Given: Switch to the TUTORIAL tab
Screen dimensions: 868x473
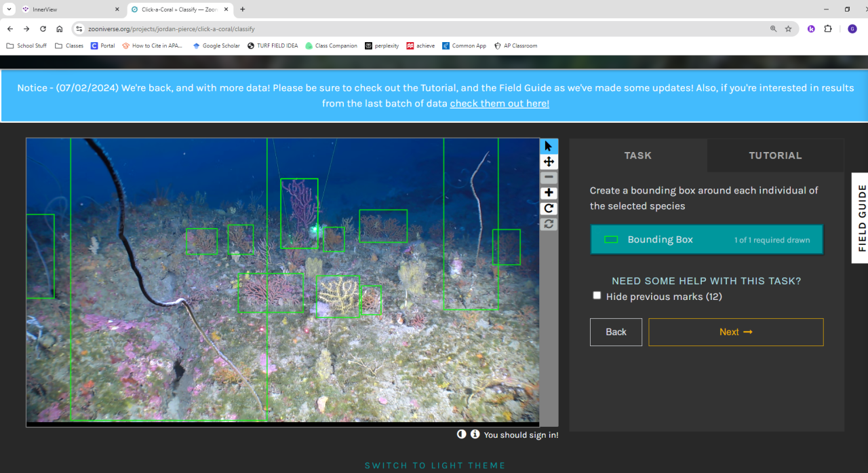Looking at the screenshot, I should [x=775, y=155].
